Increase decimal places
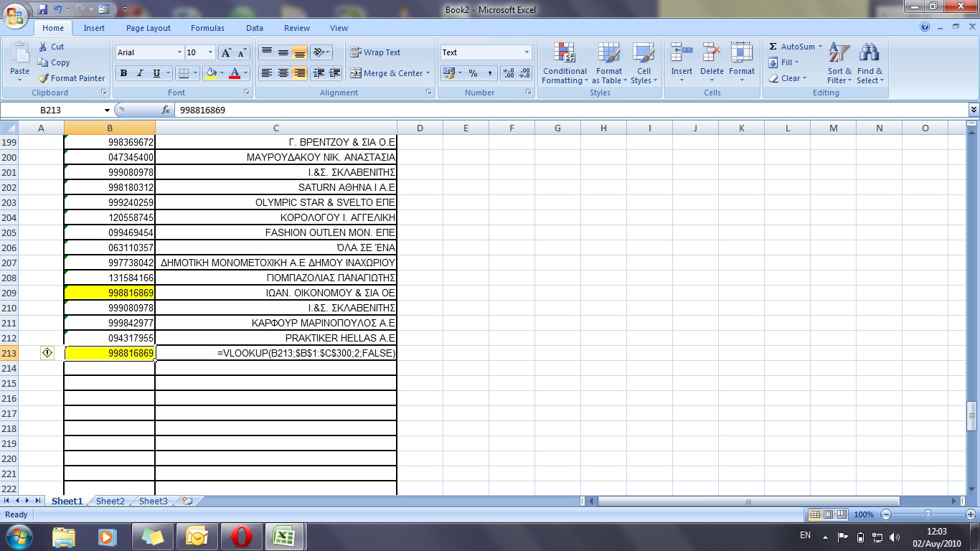Screen dimensions: 980x551 509,73
